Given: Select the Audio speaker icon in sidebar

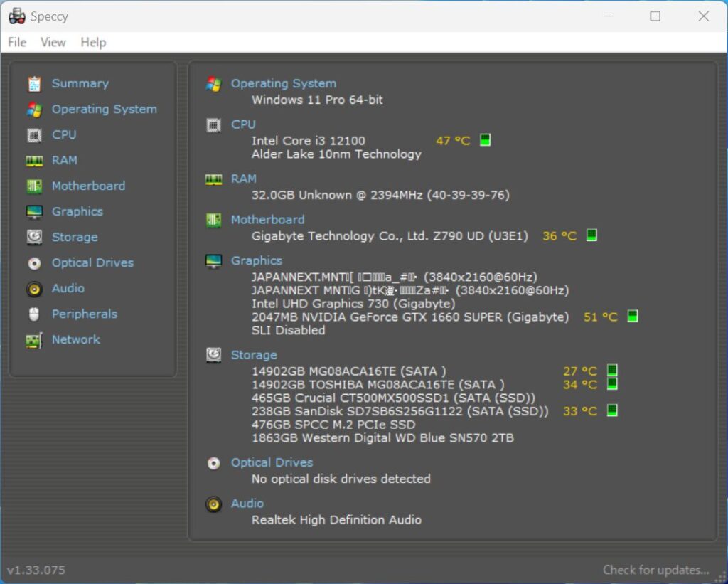Looking at the screenshot, I should click(34, 289).
